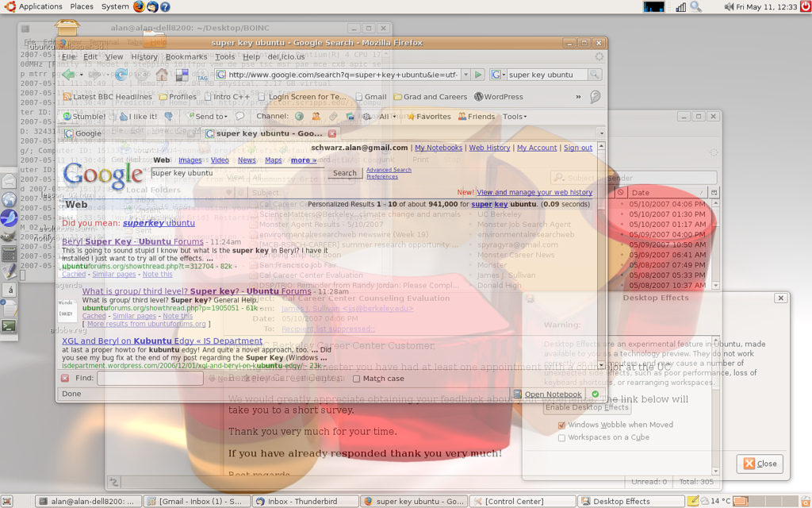
Task: Click the green check status bar icon
Action: [x=596, y=394]
